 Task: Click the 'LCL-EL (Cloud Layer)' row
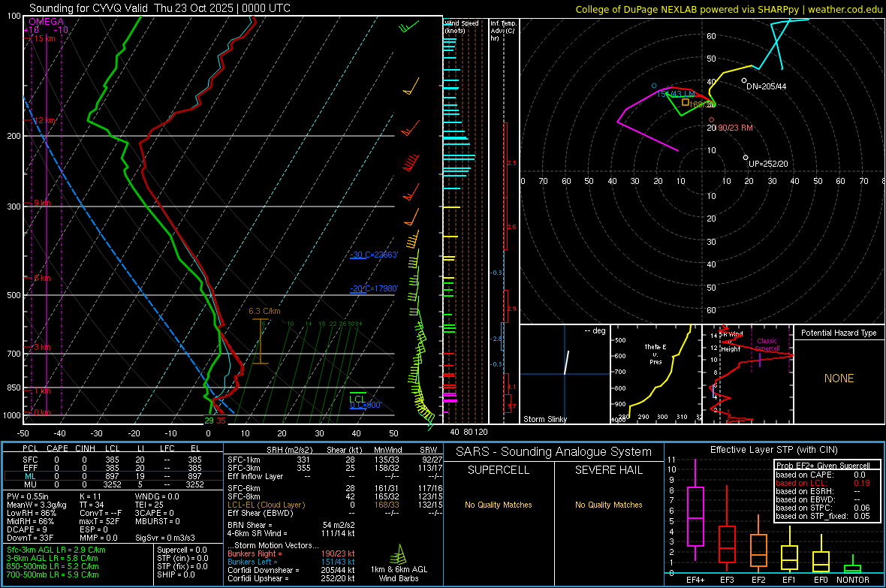click(335, 505)
